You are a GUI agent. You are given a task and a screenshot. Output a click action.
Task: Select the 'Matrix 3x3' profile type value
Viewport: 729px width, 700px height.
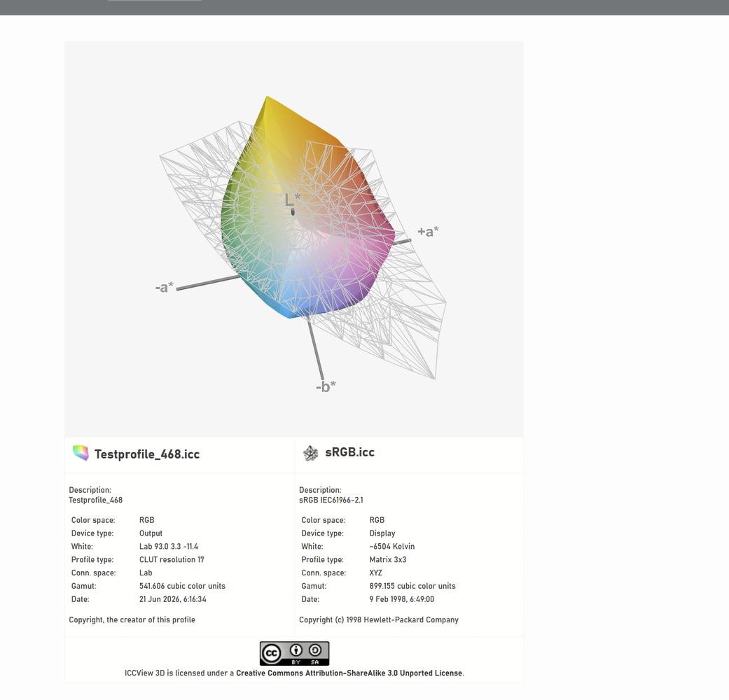388,559
